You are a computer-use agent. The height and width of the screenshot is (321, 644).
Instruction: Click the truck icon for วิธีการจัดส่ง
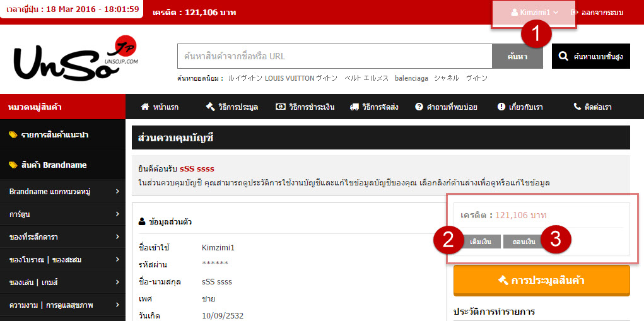(x=354, y=107)
